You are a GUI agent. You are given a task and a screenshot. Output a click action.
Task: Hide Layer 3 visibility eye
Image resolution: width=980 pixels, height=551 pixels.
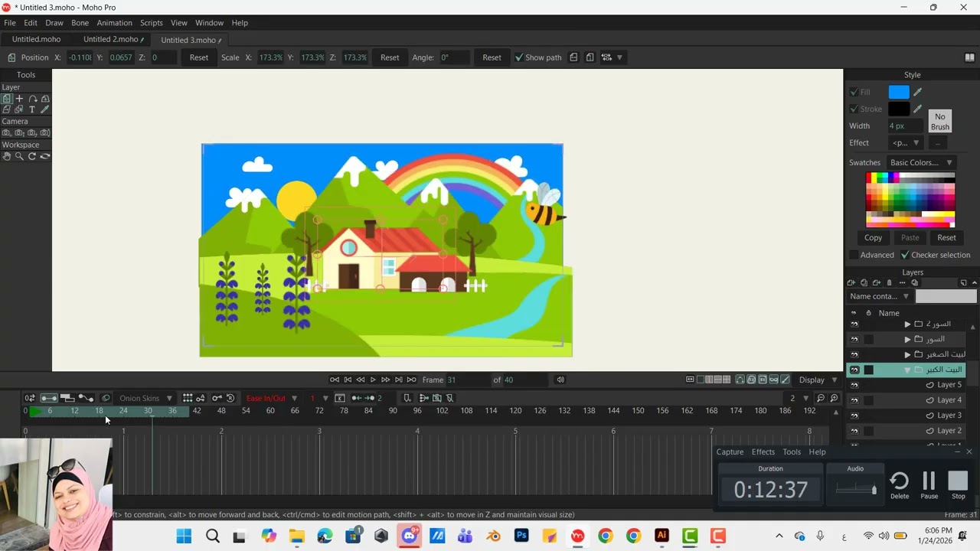click(x=854, y=416)
